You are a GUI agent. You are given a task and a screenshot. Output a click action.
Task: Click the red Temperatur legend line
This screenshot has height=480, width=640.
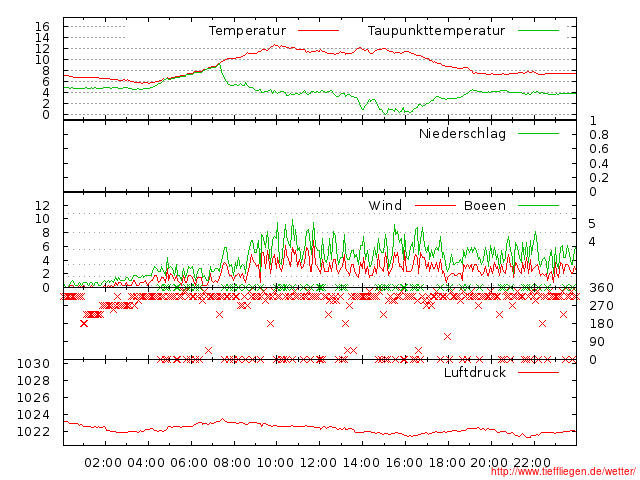[x=318, y=31]
